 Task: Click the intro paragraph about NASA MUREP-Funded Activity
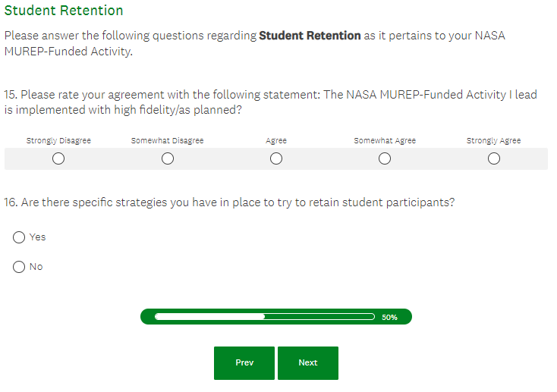[254, 43]
